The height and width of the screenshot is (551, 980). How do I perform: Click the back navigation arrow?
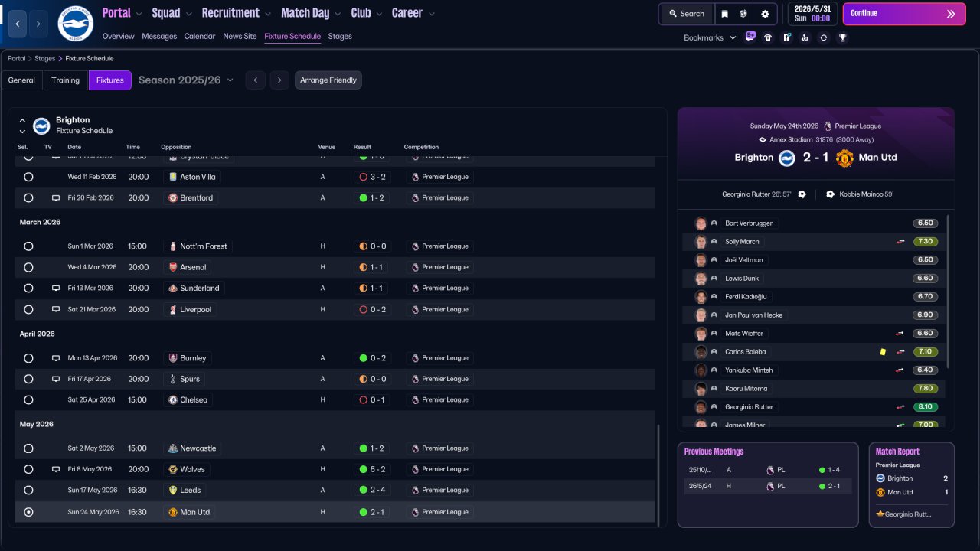pyautogui.click(x=17, y=24)
